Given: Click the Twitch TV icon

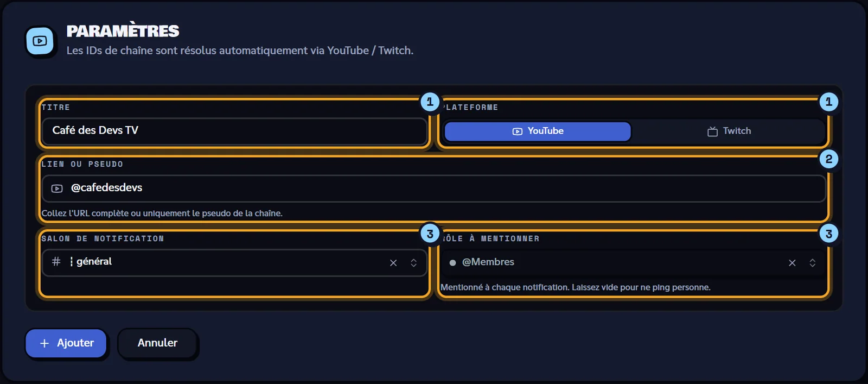Looking at the screenshot, I should [x=712, y=131].
